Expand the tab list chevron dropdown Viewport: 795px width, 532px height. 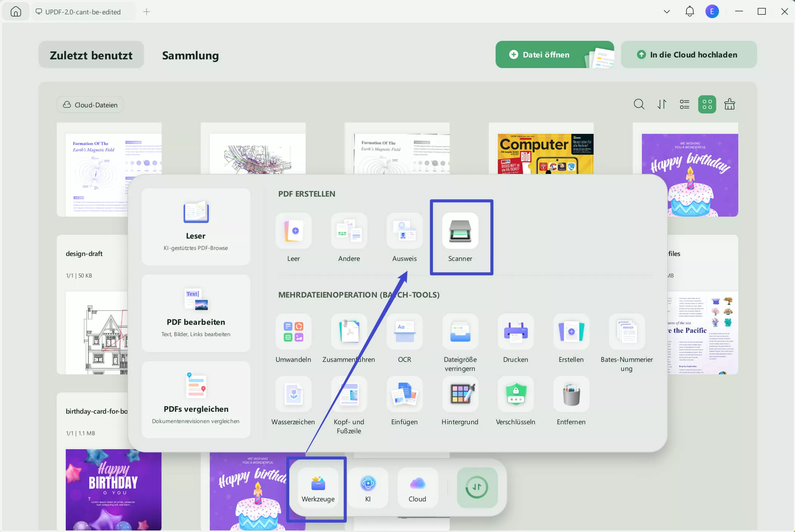point(667,12)
